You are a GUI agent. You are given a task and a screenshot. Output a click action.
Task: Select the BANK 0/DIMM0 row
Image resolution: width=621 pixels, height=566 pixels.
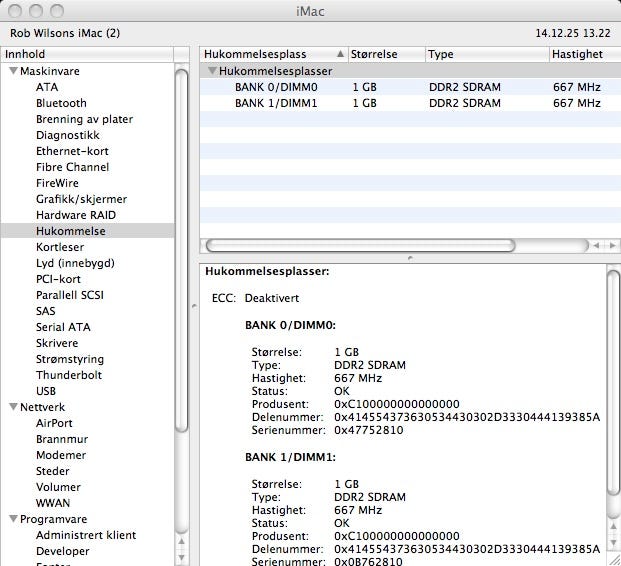pos(271,87)
